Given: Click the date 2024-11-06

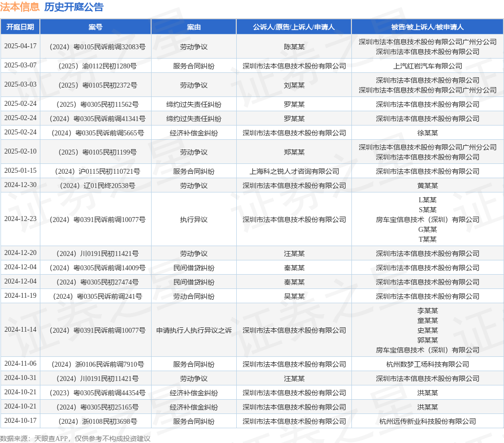Looking at the screenshot, I should tap(20, 364).
